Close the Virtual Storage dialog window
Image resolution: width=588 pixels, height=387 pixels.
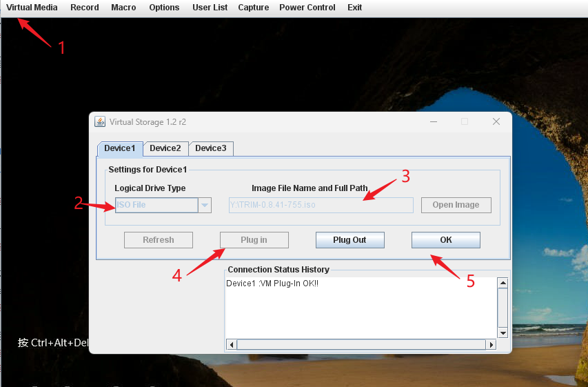tap(496, 121)
